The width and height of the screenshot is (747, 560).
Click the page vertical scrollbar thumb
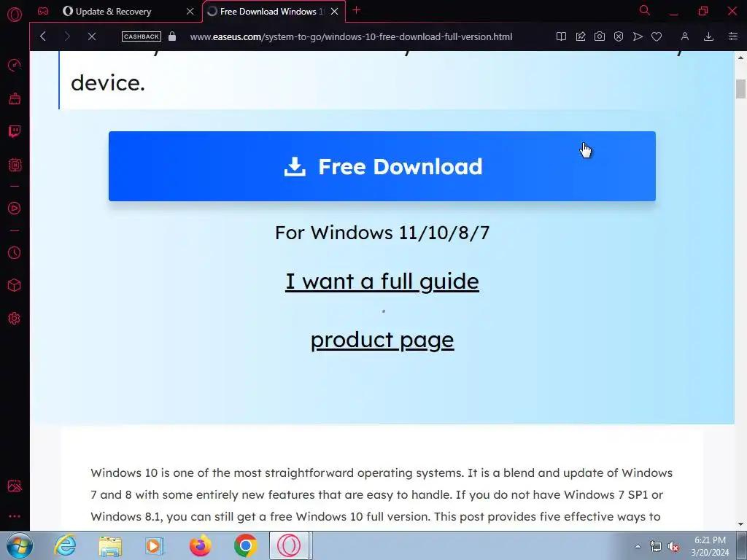coord(740,88)
